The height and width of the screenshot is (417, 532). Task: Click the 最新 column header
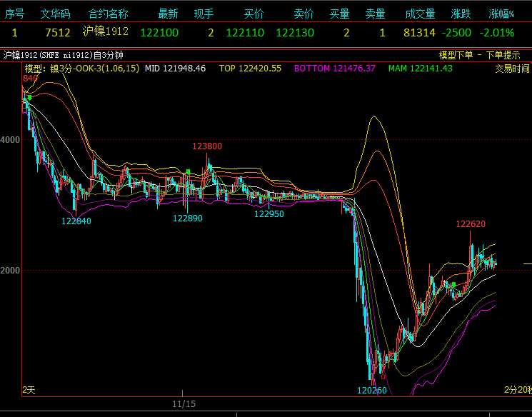coord(168,14)
